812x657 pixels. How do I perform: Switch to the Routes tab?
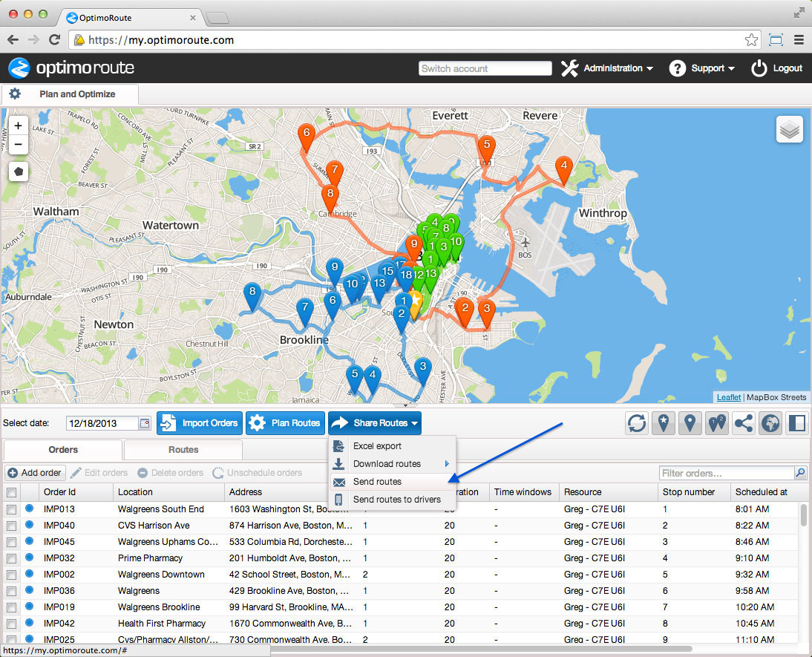[x=183, y=450]
